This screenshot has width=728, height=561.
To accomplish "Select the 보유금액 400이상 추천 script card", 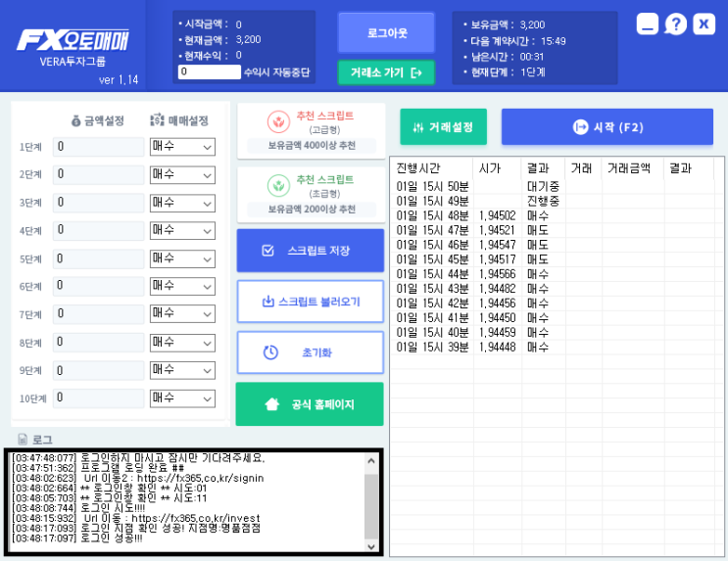I will point(311,131).
